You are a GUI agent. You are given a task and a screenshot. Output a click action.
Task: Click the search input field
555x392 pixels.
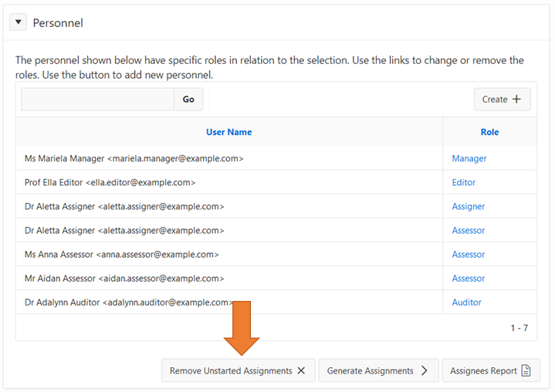pyautogui.click(x=98, y=99)
